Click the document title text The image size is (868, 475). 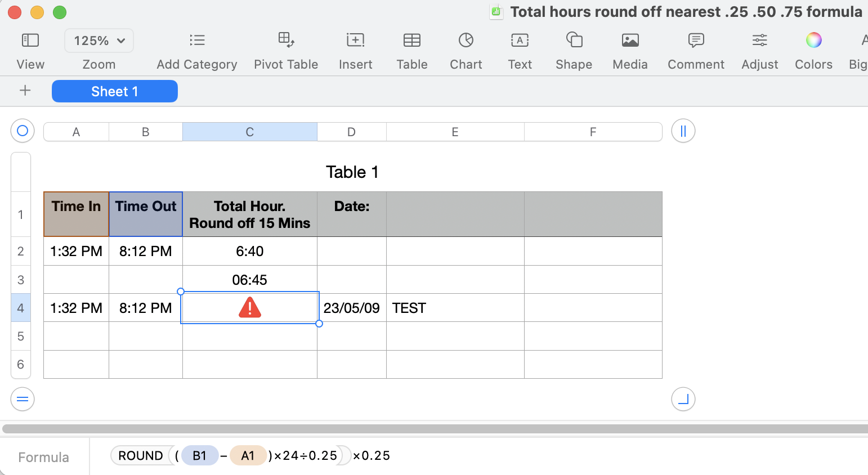[x=687, y=11]
